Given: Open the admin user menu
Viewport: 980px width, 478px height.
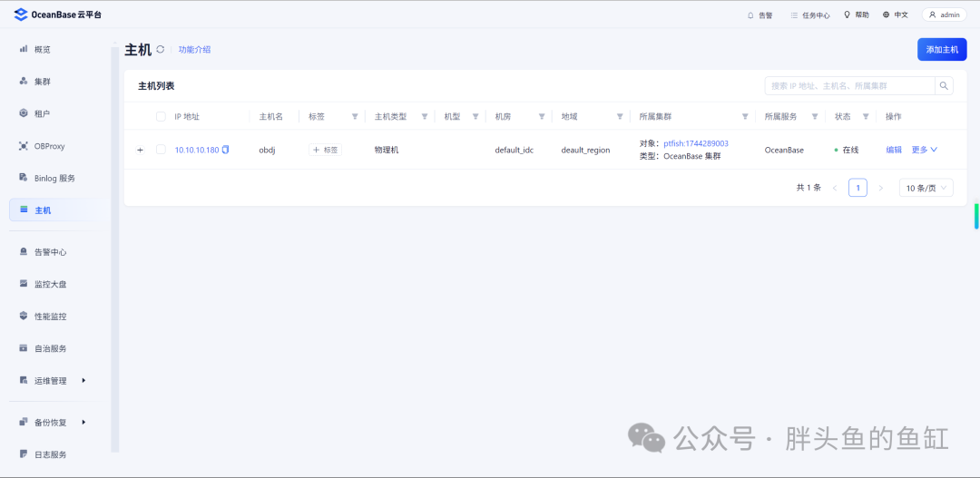Looking at the screenshot, I should coord(944,15).
